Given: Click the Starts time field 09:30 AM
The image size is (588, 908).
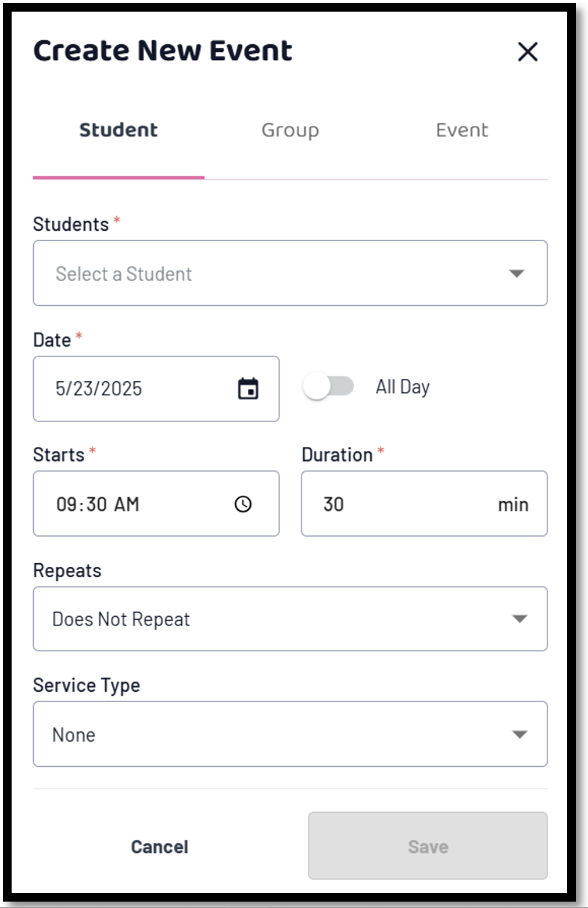Looking at the screenshot, I should 156,504.
